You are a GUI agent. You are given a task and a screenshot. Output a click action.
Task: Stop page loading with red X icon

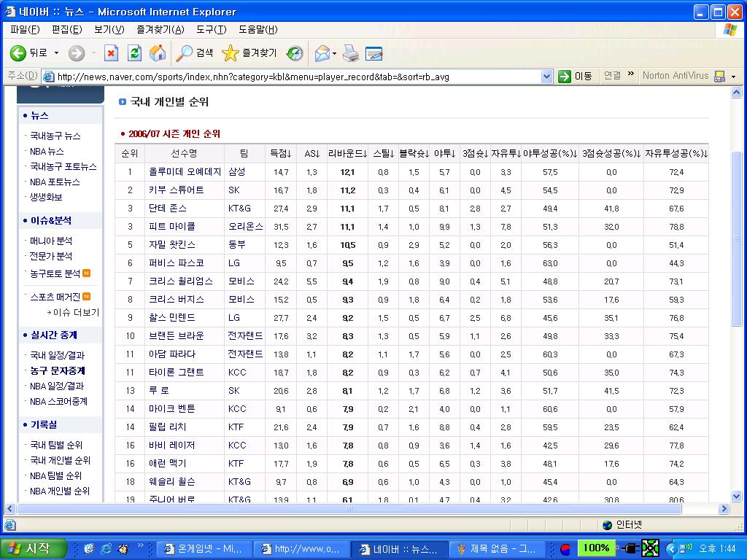pyautogui.click(x=111, y=53)
